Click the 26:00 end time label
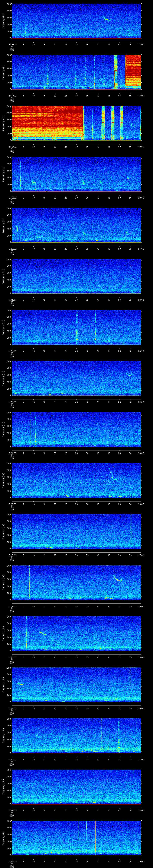Image resolution: width=153 pixels, height=868 pixels. pyautogui.click(x=141, y=504)
